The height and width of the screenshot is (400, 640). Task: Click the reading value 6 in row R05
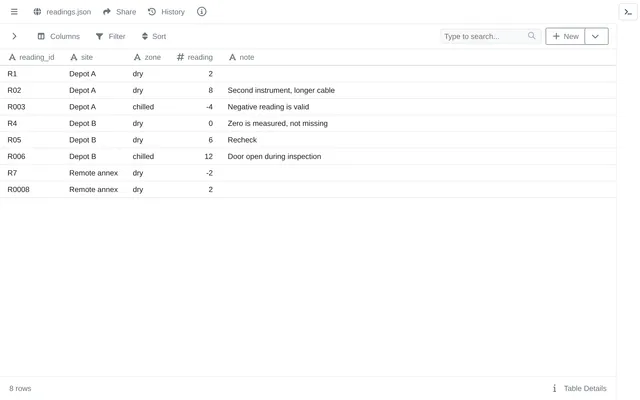211,140
